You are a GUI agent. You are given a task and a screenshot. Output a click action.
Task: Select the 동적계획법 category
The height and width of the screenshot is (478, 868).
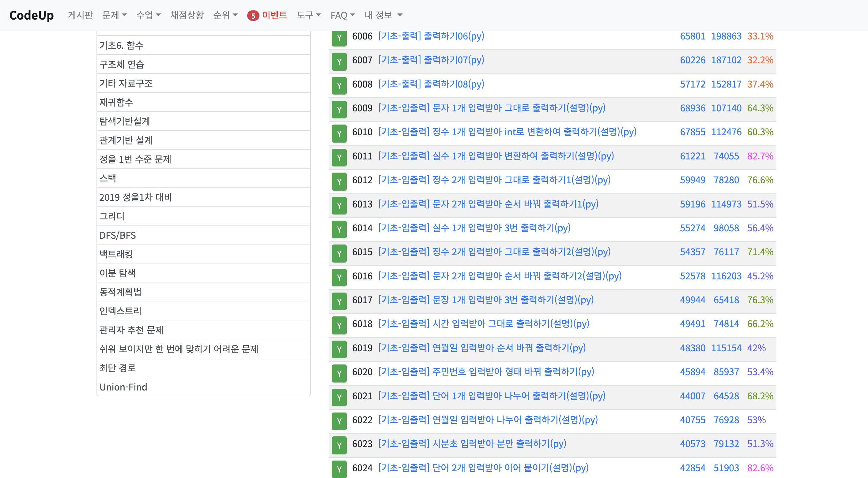pyautogui.click(x=203, y=292)
